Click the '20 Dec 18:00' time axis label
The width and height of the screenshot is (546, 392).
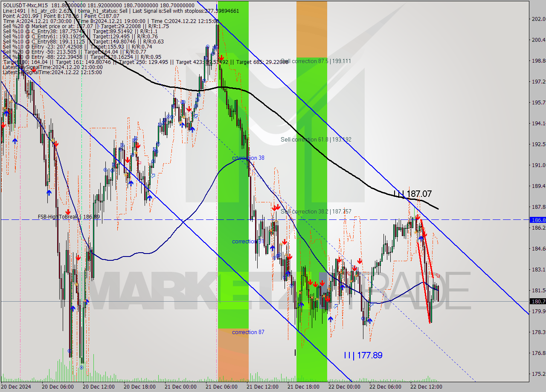click(139, 386)
